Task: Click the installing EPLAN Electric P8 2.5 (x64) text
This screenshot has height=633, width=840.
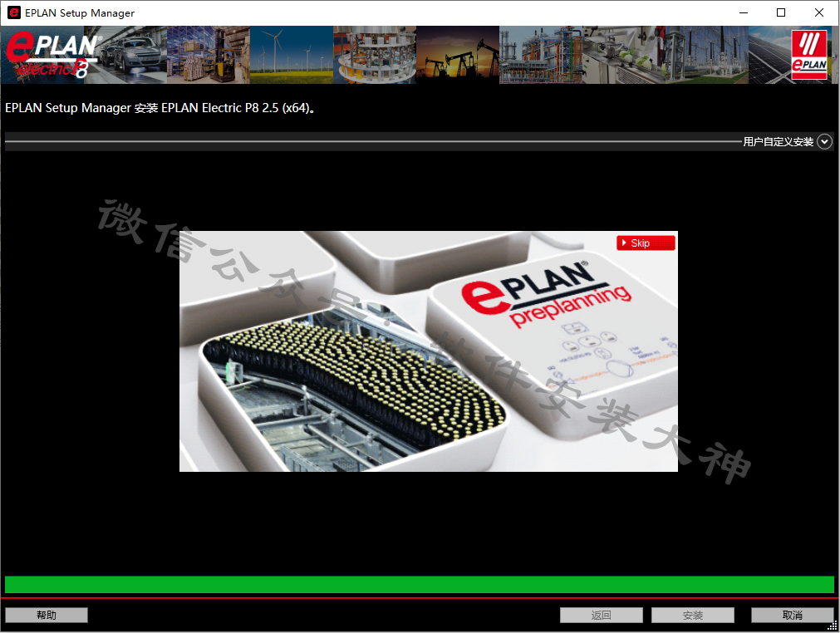Action: pos(160,108)
